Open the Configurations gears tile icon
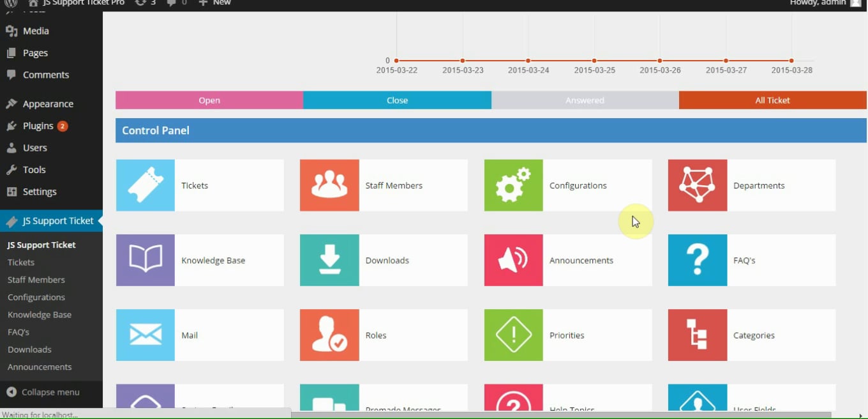The image size is (868, 419). tap(514, 185)
